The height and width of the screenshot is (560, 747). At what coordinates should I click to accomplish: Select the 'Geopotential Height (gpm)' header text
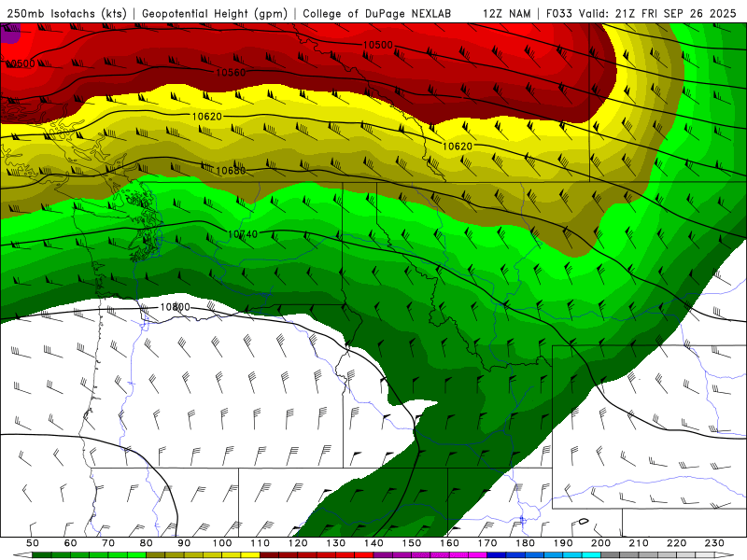(215, 13)
